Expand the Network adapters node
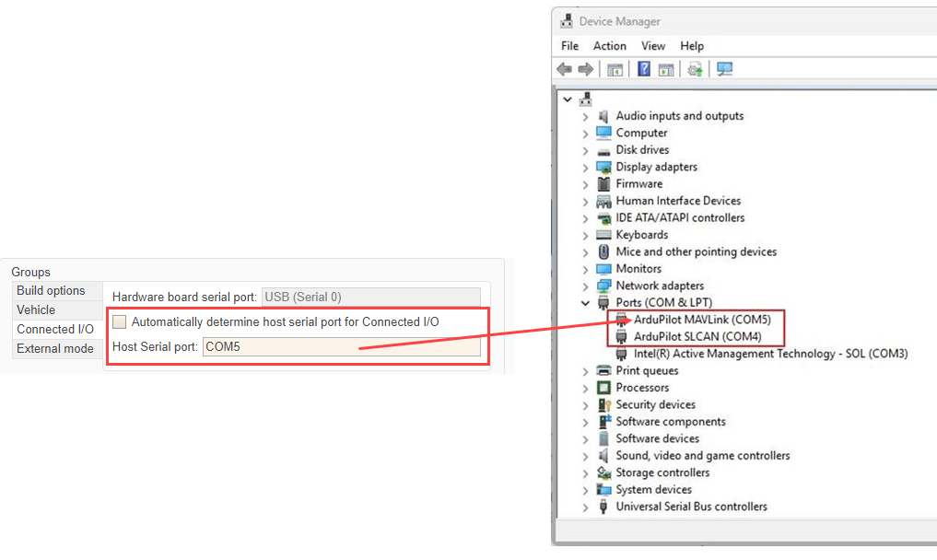The height and width of the screenshot is (560, 937). [x=585, y=286]
